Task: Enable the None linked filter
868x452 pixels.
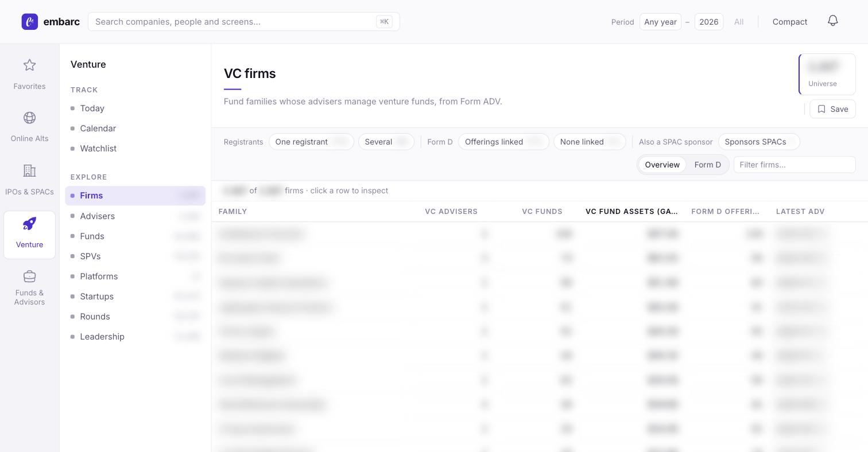Action: tap(590, 142)
